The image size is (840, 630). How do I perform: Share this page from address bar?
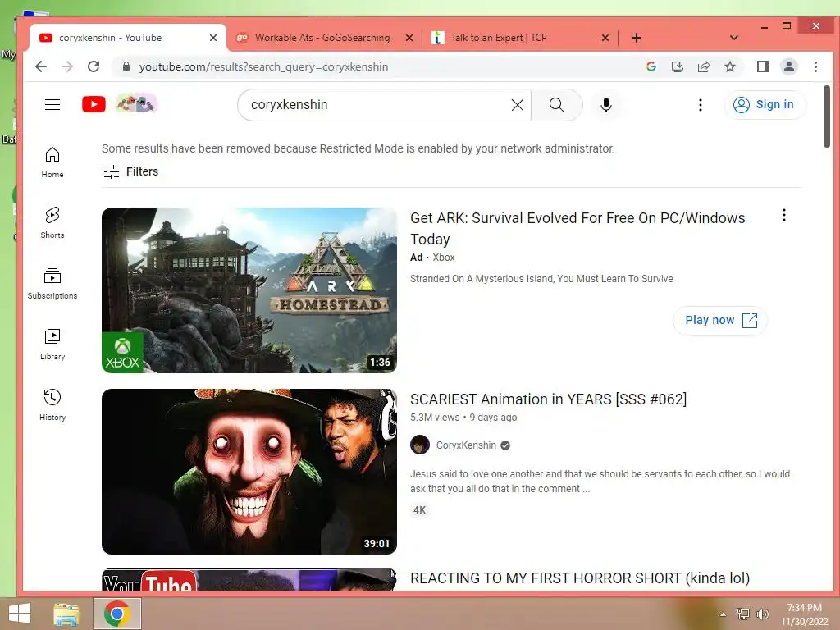click(703, 66)
